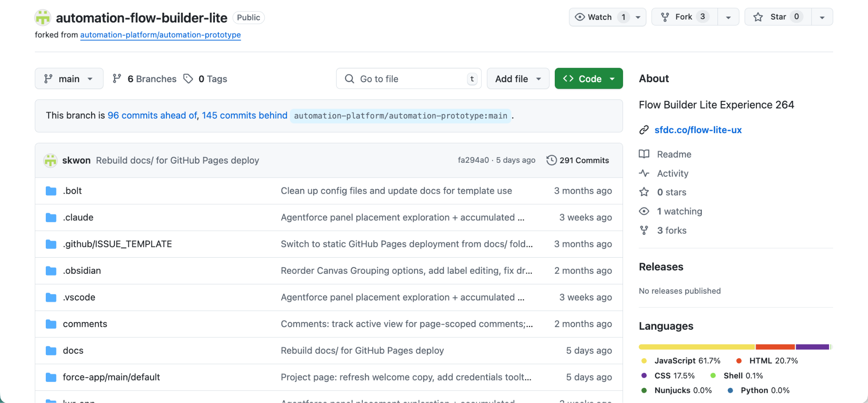This screenshot has width=868, height=403.
Task: Open the Releases heading link
Action: click(661, 267)
